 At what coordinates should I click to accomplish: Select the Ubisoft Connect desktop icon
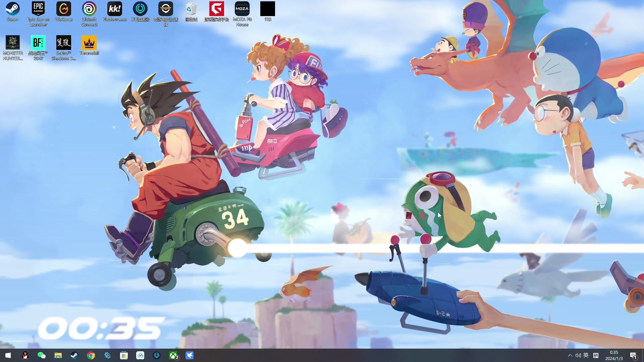point(89,9)
